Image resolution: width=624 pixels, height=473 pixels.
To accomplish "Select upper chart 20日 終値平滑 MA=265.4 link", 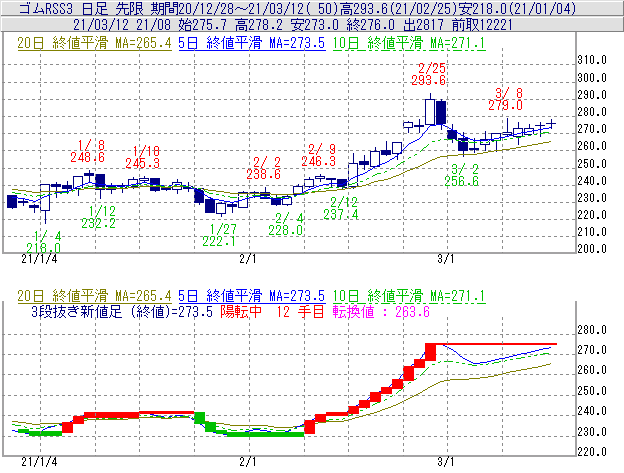I will [x=94, y=43].
